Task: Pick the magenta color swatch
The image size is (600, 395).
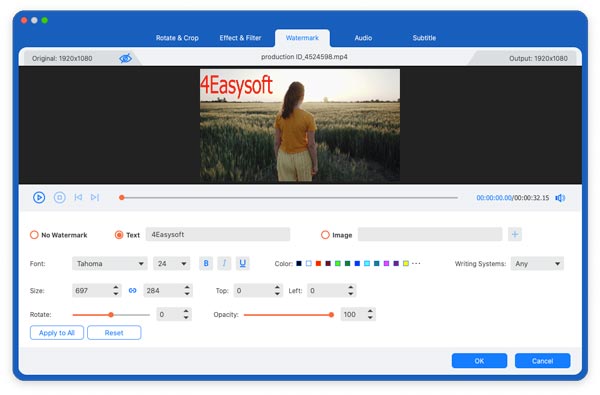Action: (386, 263)
